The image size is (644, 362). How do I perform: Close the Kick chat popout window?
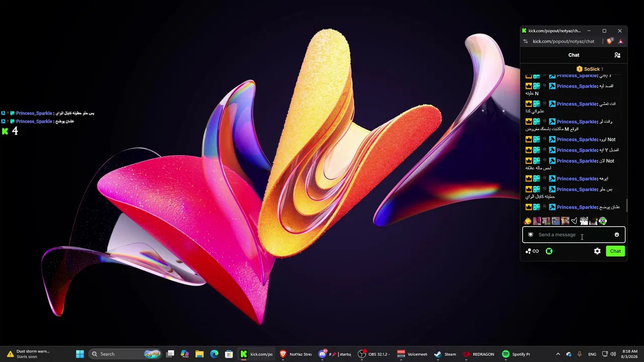pos(620,31)
